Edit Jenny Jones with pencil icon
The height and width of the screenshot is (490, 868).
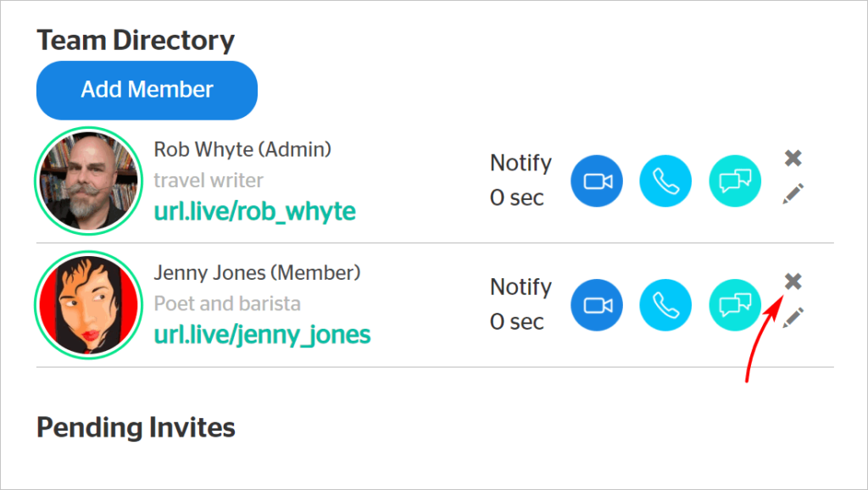tap(793, 318)
